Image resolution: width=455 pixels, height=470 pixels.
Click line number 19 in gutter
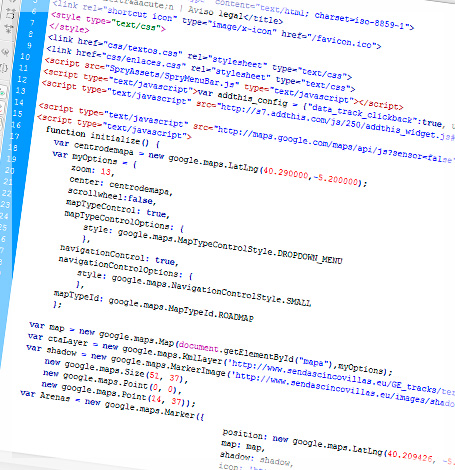pos(11,159)
